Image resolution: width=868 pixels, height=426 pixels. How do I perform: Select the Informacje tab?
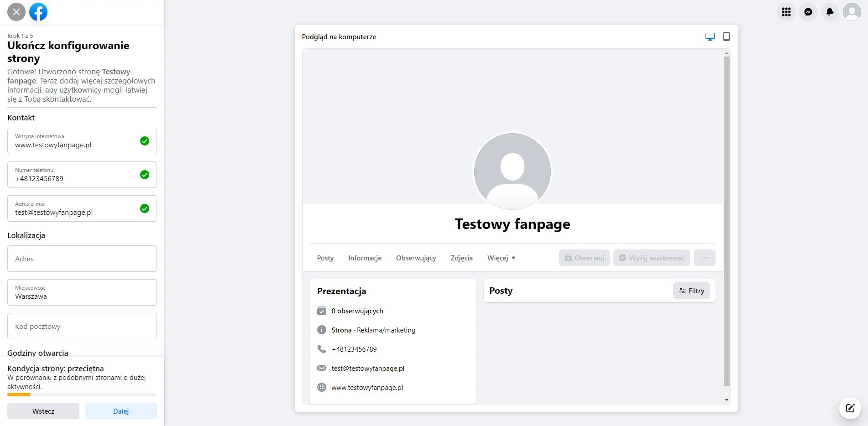[365, 258]
